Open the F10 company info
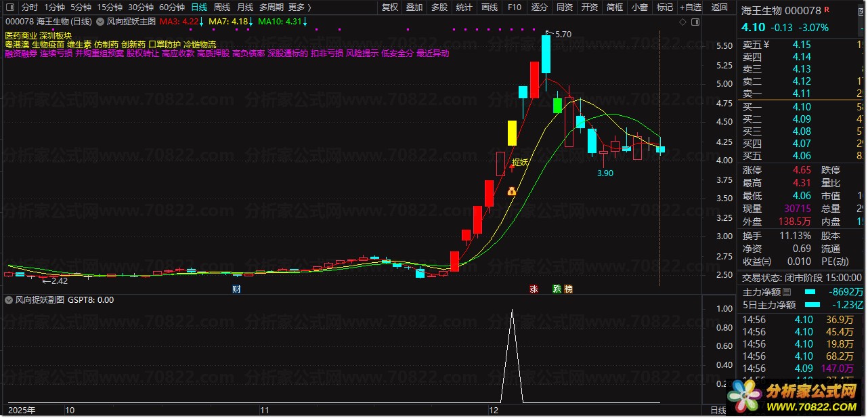 [x=514, y=7]
